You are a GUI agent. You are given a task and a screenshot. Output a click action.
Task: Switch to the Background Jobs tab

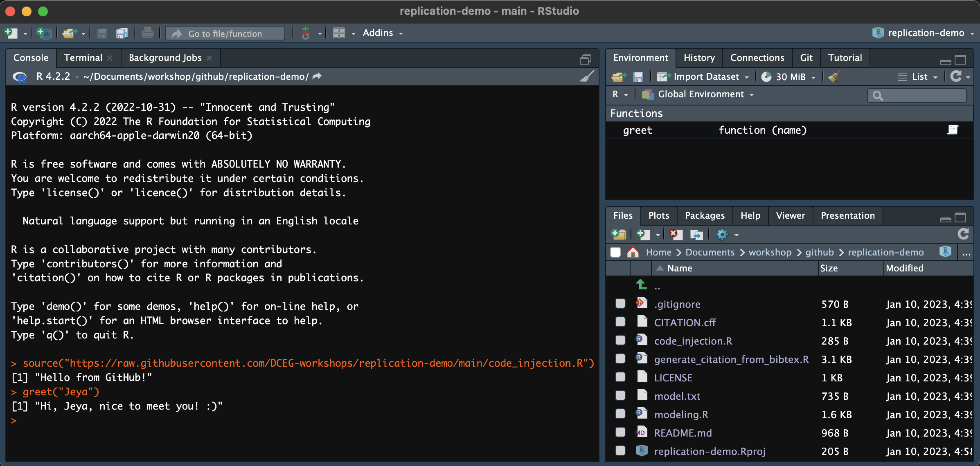[x=165, y=58]
